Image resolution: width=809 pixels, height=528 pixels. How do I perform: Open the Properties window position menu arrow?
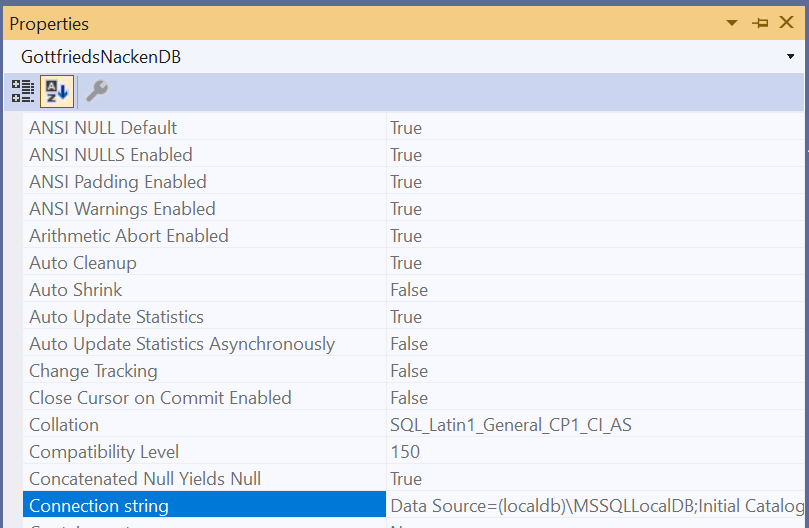732,23
